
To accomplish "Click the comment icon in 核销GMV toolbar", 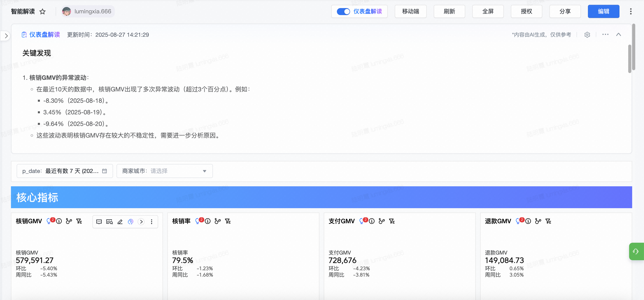I will [x=99, y=222].
